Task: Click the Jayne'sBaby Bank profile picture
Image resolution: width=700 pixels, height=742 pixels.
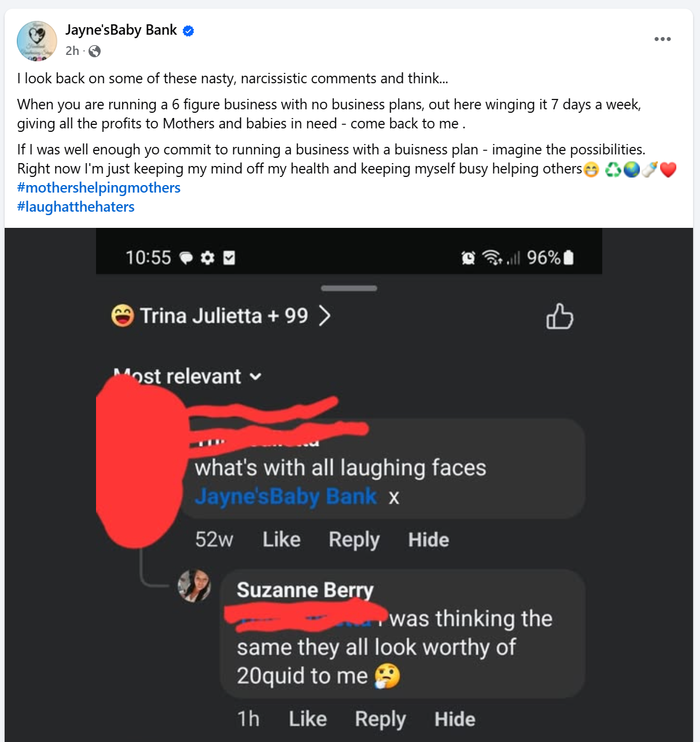Action: [37, 41]
